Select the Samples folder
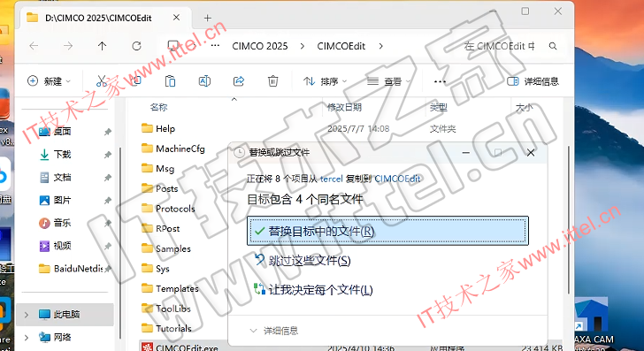Screen dimensions: 644x351 click(x=166, y=248)
